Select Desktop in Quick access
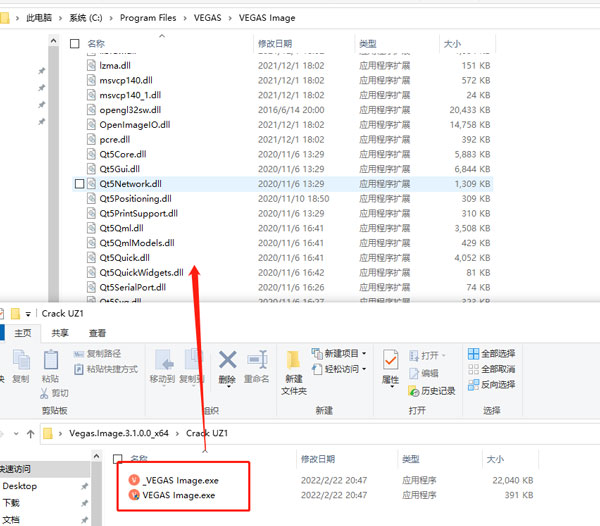This screenshot has width=600, height=526. click(20, 486)
